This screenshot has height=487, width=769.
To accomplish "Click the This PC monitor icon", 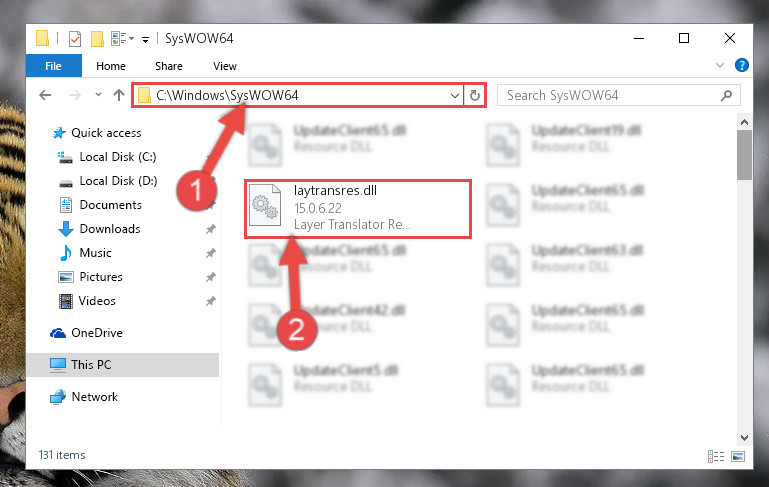I will [58, 365].
